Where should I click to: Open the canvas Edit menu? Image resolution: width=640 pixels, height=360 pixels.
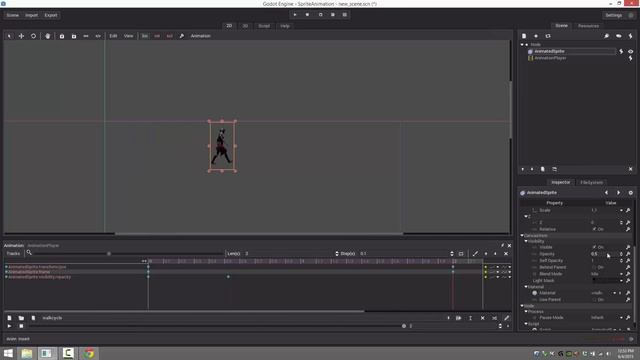[113, 36]
